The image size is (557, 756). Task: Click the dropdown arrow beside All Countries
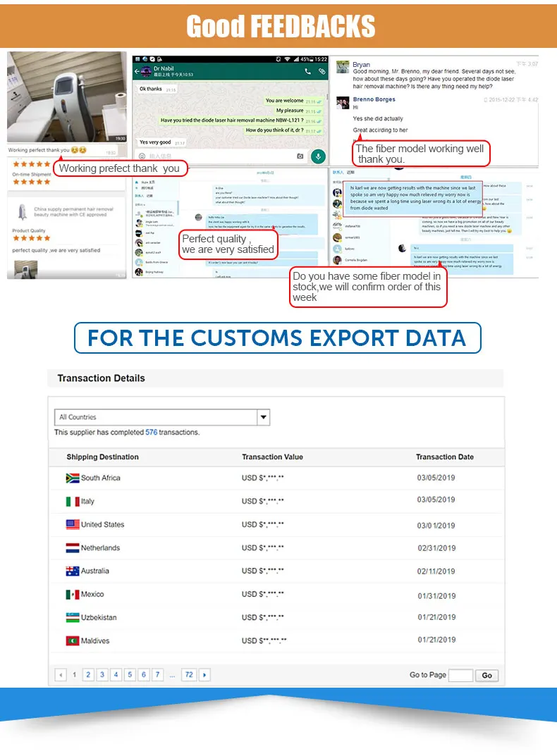(x=263, y=417)
